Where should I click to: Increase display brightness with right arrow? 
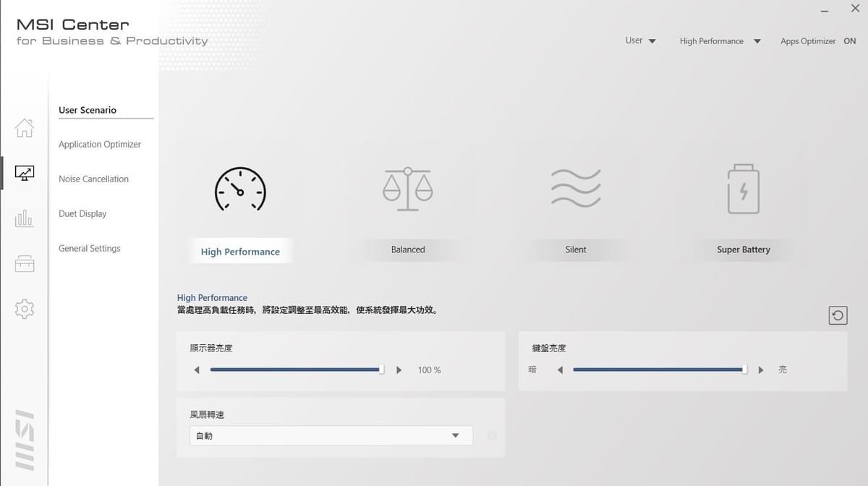click(399, 370)
